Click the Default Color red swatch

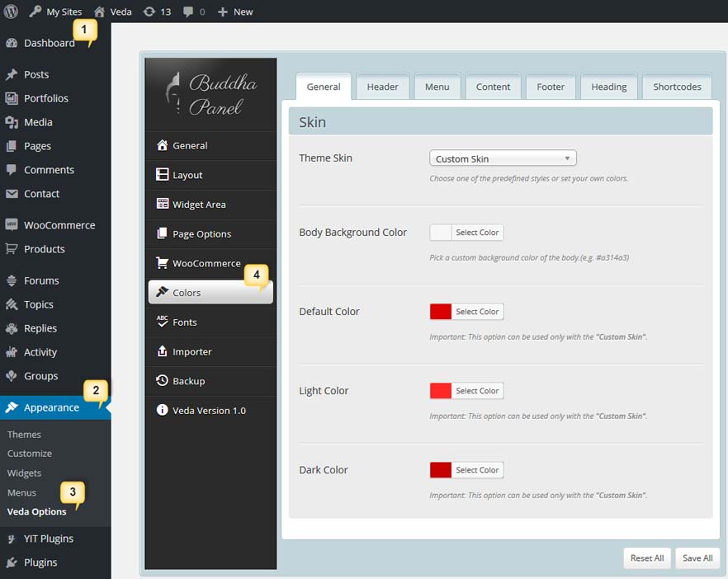pos(441,312)
